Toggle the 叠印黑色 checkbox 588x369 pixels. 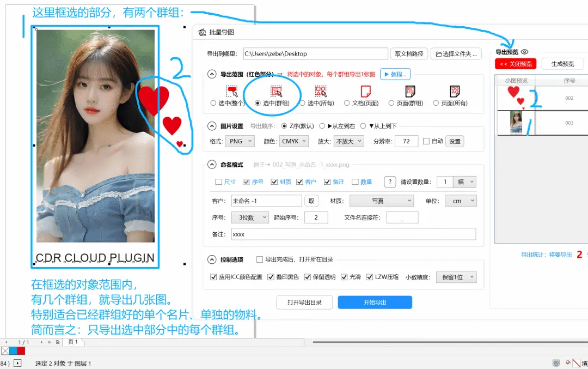(271, 277)
